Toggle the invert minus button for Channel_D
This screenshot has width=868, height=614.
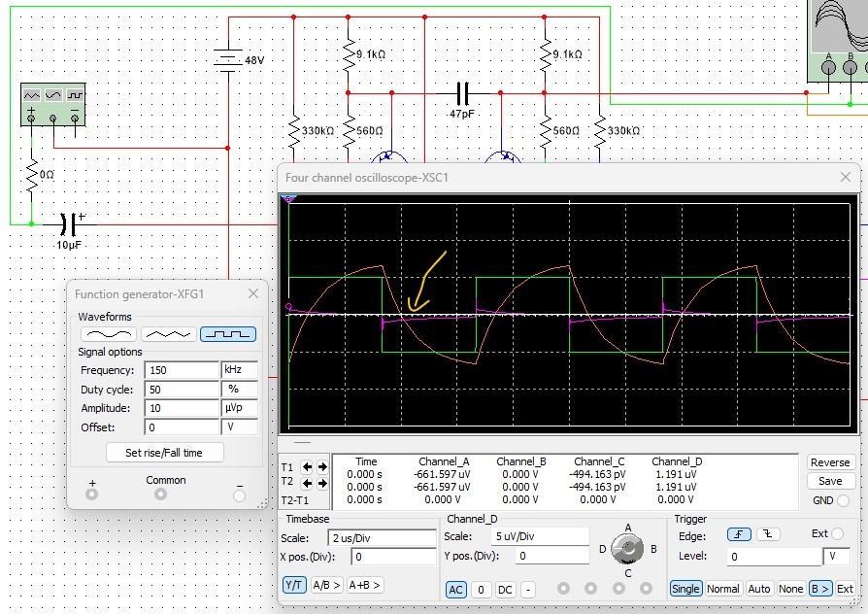528,590
